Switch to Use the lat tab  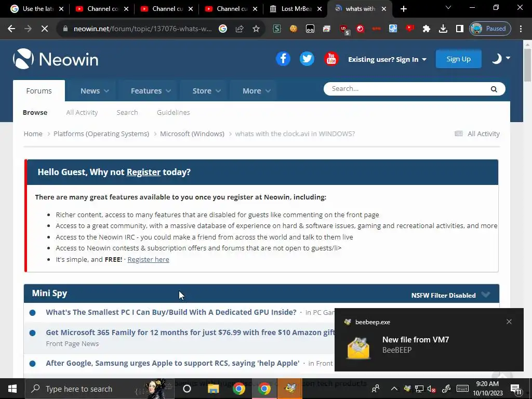pos(37,9)
